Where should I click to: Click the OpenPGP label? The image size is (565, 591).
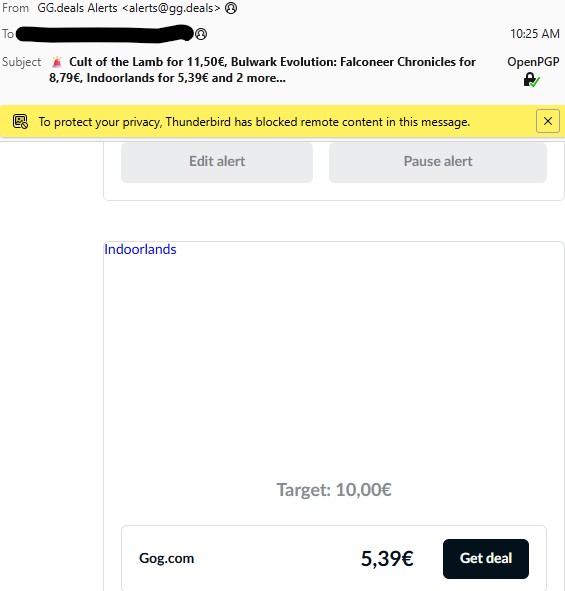[533, 62]
